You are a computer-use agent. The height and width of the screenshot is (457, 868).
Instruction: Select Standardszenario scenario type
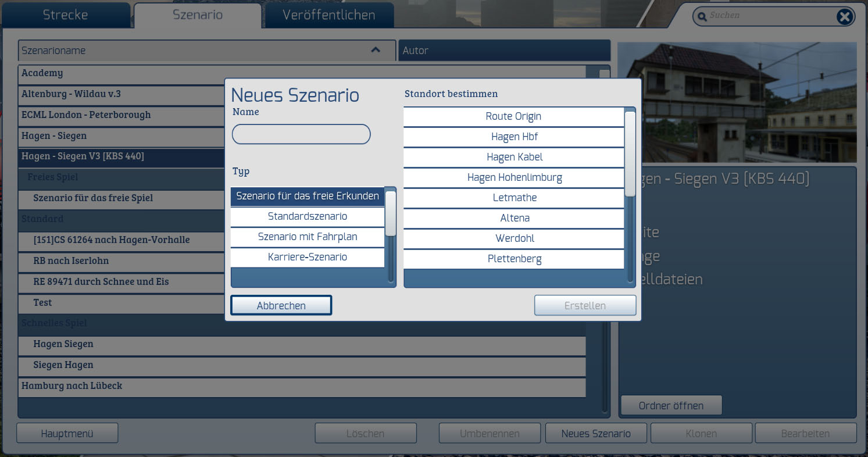tap(307, 216)
